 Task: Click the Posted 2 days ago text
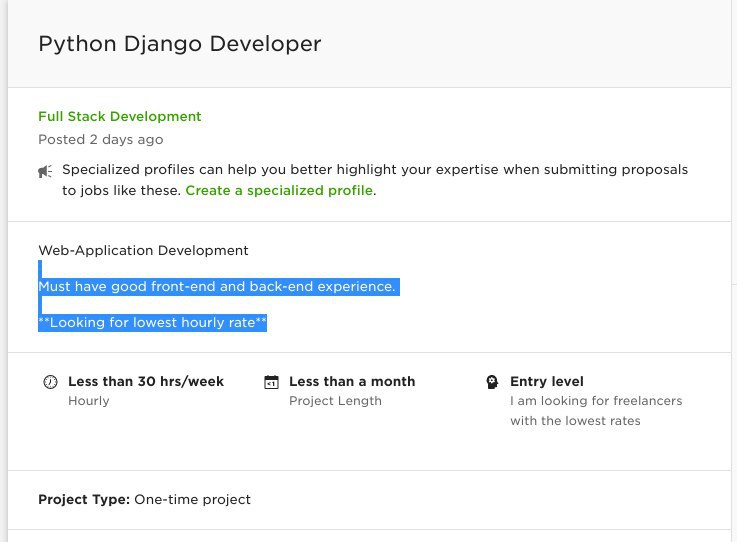pyautogui.click(x=101, y=140)
